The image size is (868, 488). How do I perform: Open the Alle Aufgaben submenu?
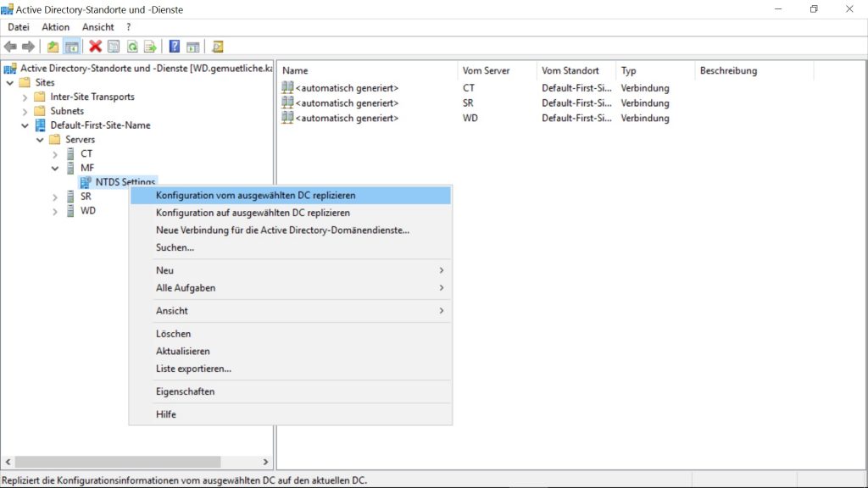pos(291,288)
